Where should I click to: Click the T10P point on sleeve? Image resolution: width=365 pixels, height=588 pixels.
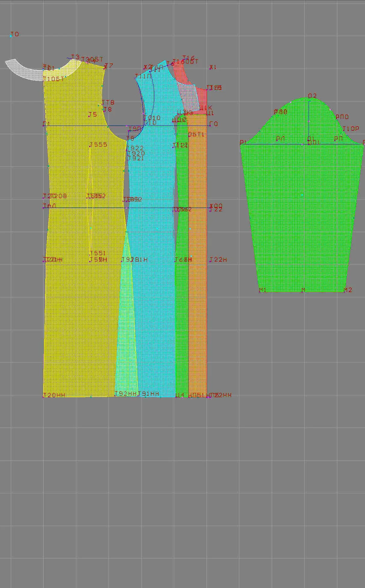351,128
